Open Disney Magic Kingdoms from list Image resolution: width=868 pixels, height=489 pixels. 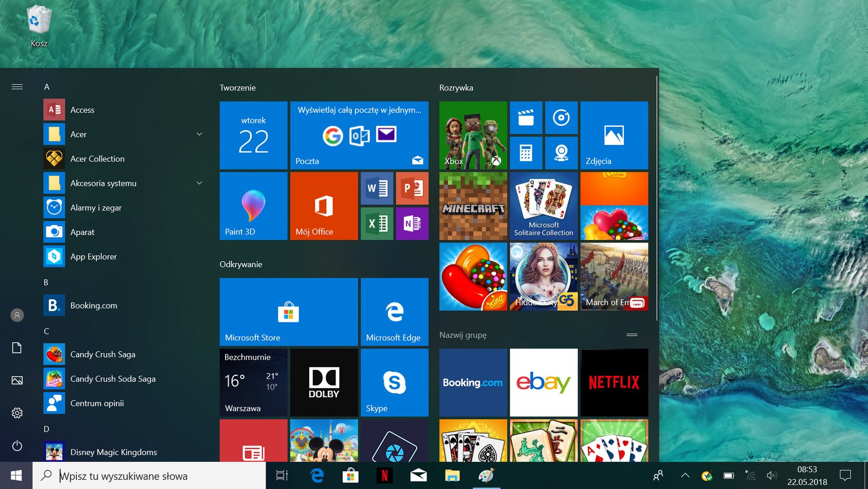[124, 452]
